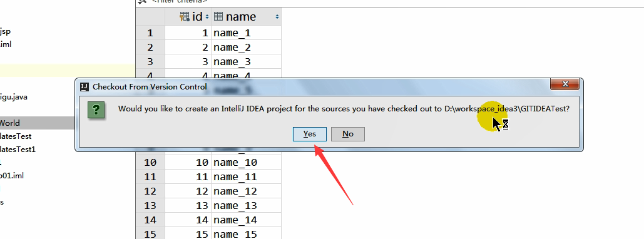Screen dimensions: 644x239
Task: Select cell name_1
Action: (246, 33)
